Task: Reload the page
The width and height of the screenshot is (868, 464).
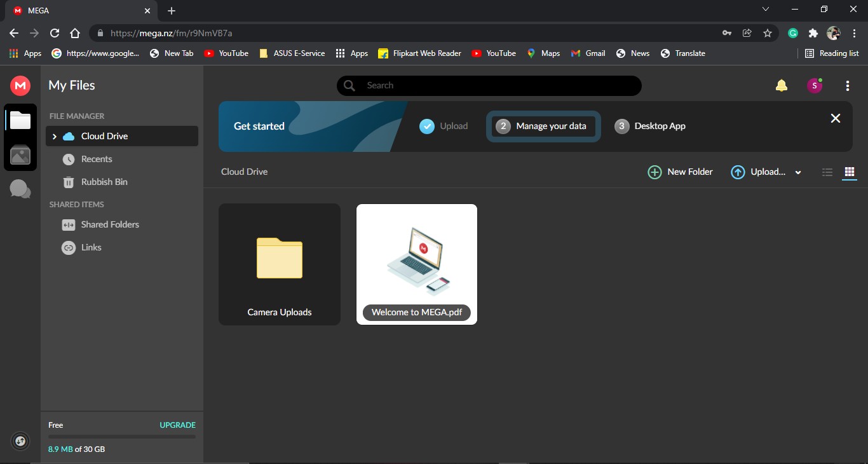Action: coord(55,33)
